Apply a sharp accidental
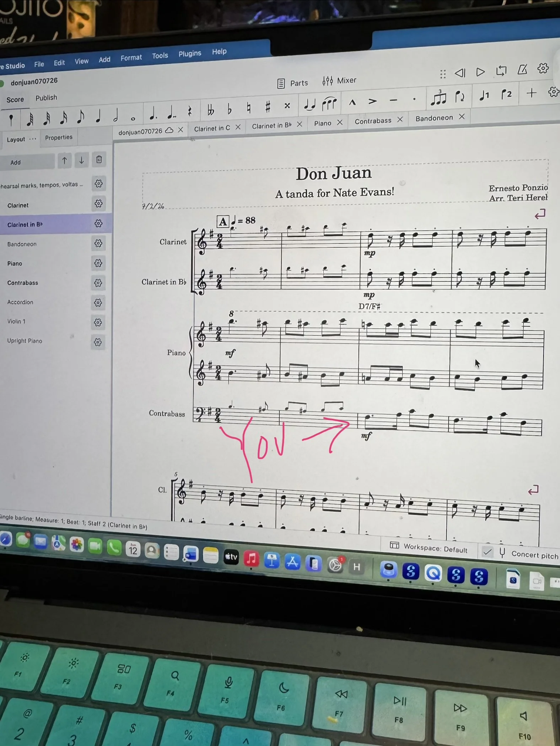This screenshot has height=746, width=560. pos(268,107)
